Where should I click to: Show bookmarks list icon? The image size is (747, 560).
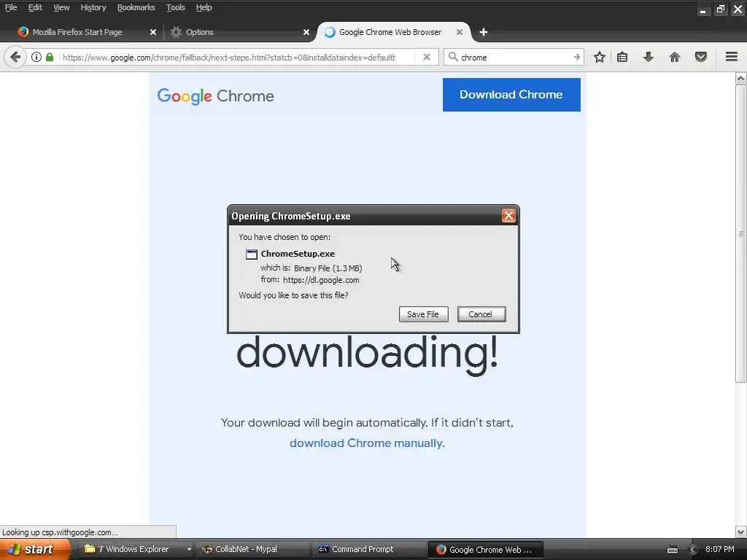pyautogui.click(x=622, y=57)
